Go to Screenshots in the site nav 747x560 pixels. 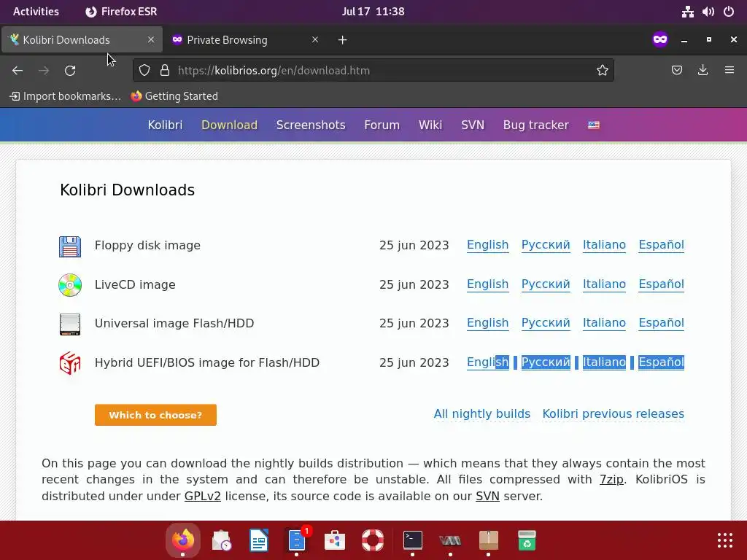pyautogui.click(x=311, y=125)
